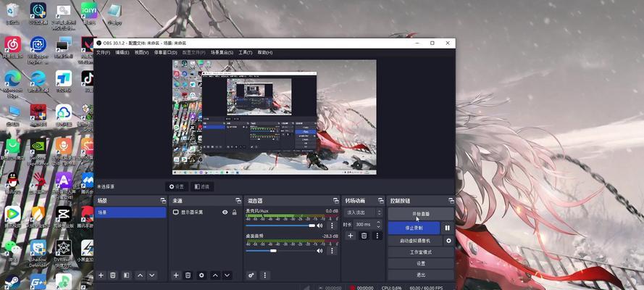Open source Filters button above panels
The width and height of the screenshot is (644, 290).
click(x=201, y=186)
